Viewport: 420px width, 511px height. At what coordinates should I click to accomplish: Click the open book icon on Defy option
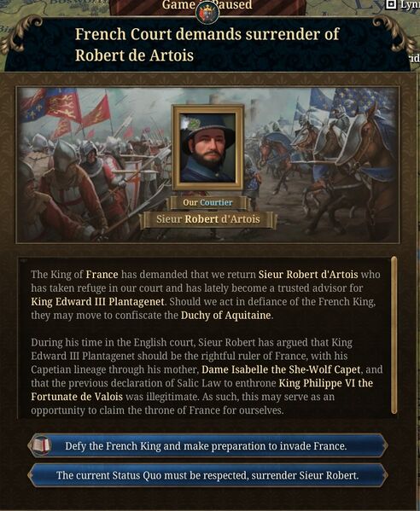[42, 445]
